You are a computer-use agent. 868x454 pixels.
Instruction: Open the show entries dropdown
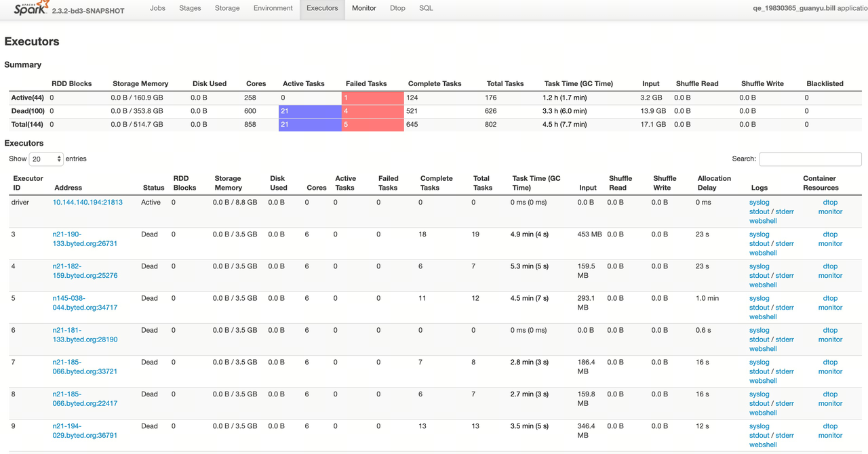point(46,159)
